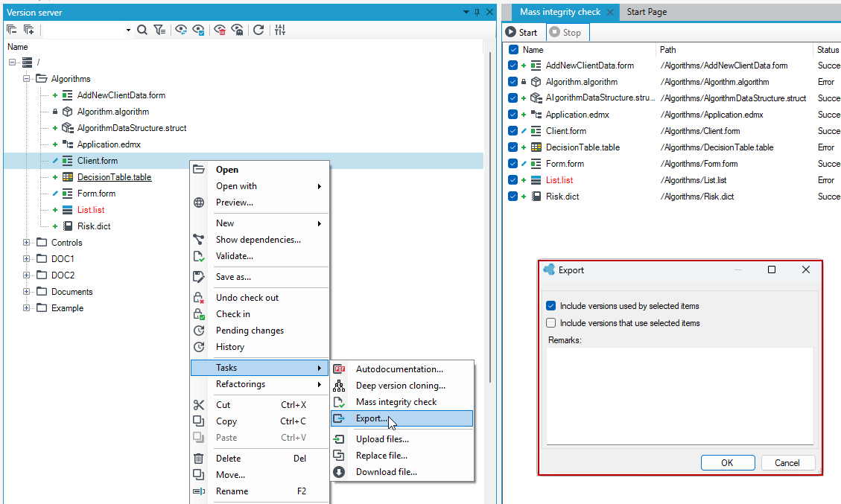
Task: Click the expand all toolbar icon
Action: pos(28,30)
